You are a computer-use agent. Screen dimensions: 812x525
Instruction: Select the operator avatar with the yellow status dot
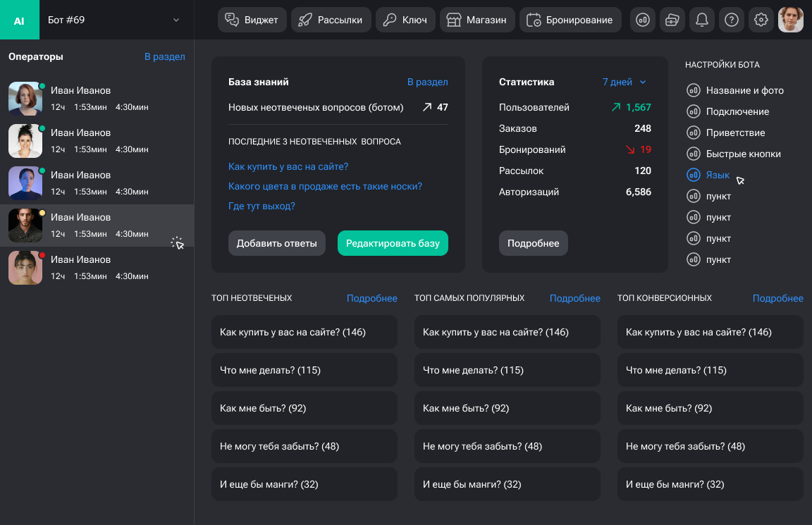pyautogui.click(x=25, y=226)
